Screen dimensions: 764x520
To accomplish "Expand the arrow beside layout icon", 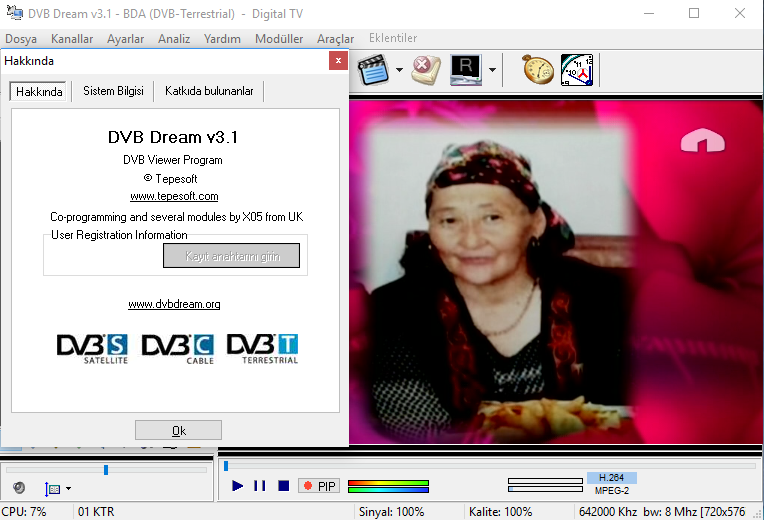I will click(x=68, y=488).
